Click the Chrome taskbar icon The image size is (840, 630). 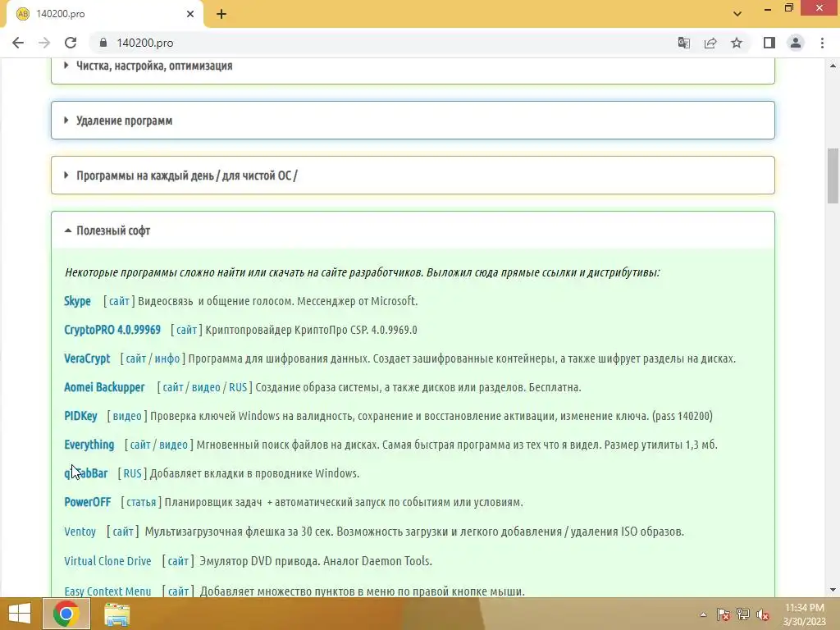(66, 614)
